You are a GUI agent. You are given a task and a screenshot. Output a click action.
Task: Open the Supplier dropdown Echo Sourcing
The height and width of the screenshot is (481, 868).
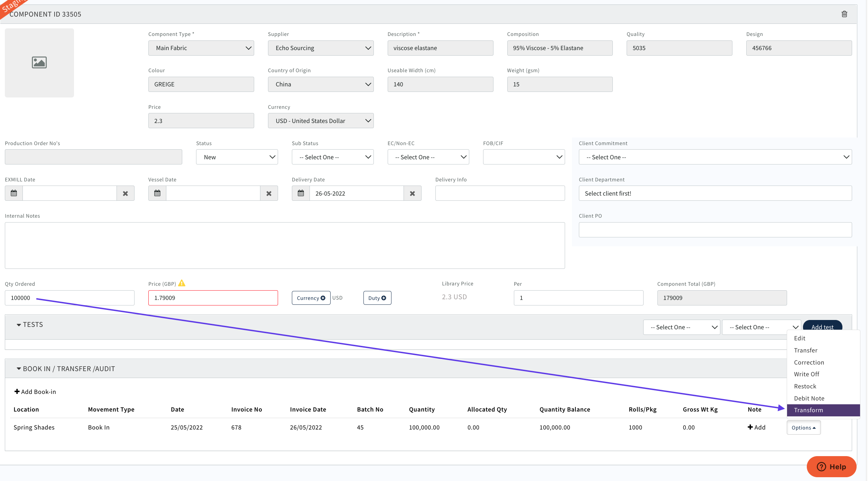[x=321, y=48]
